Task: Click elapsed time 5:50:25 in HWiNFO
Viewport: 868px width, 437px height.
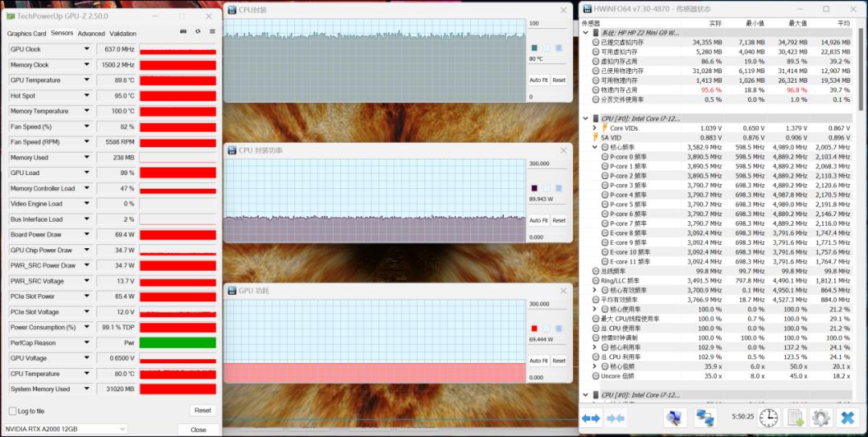Action: [743, 417]
